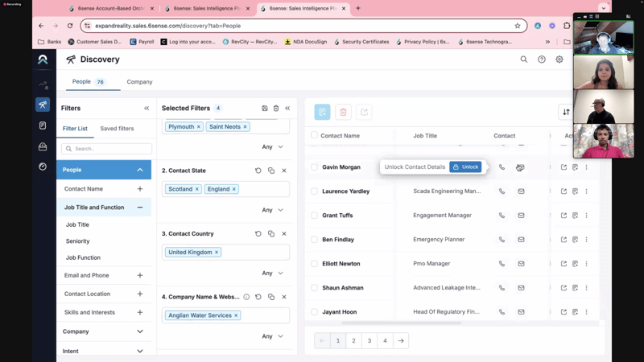Open the sort icon at table right
The width and height of the screenshot is (644, 362).
pos(566,112)
